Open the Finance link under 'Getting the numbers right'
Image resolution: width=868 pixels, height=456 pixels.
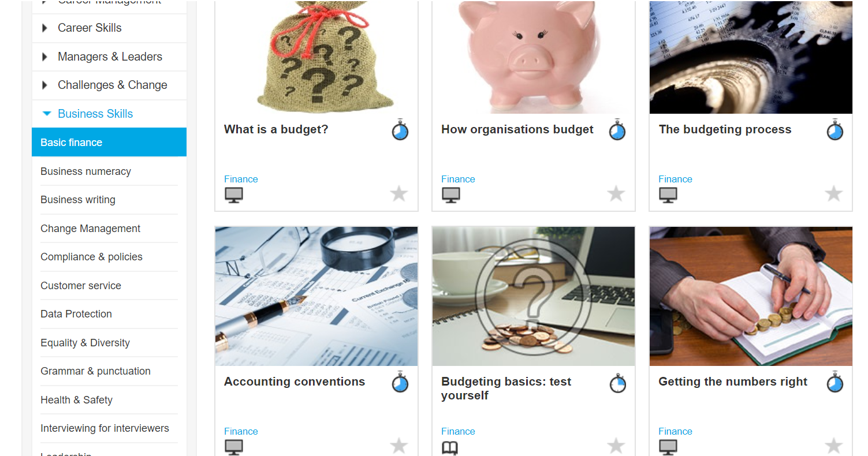[675, 431]
